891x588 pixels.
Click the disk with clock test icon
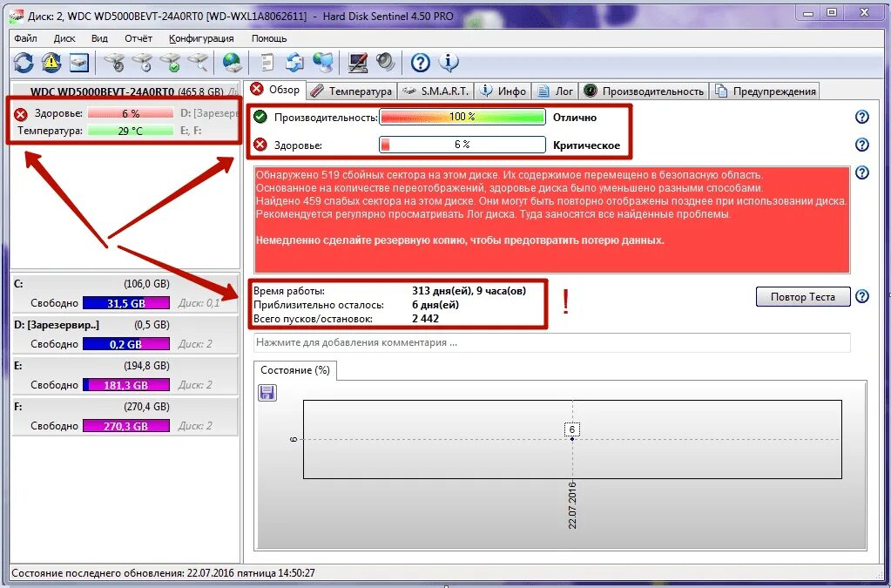144,63
